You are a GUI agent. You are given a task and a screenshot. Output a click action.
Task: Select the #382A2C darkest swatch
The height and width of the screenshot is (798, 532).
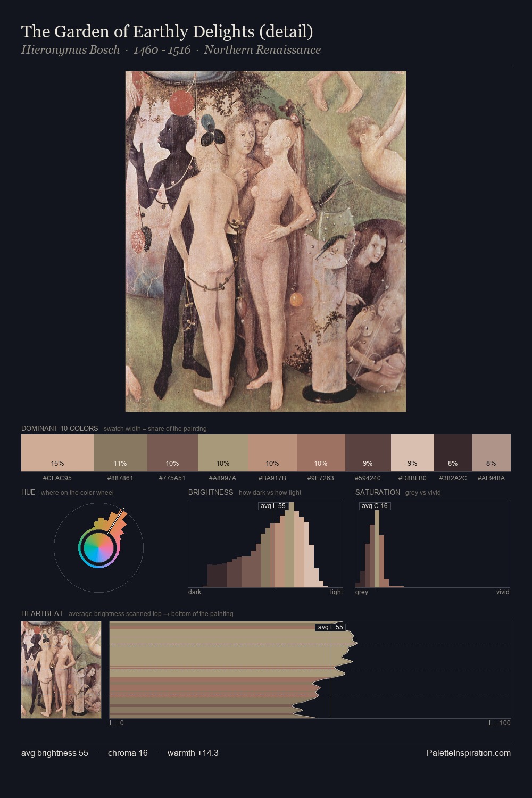pyautogui.click(x=453, y=453)
